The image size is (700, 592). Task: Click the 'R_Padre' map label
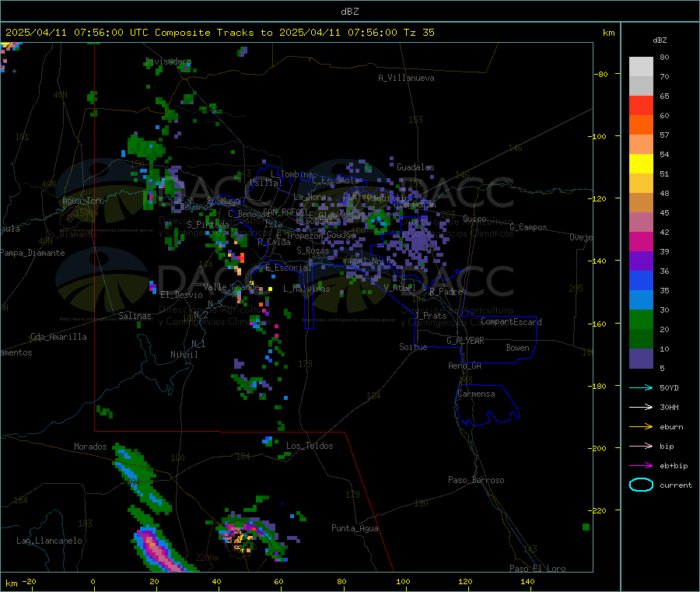446,292
